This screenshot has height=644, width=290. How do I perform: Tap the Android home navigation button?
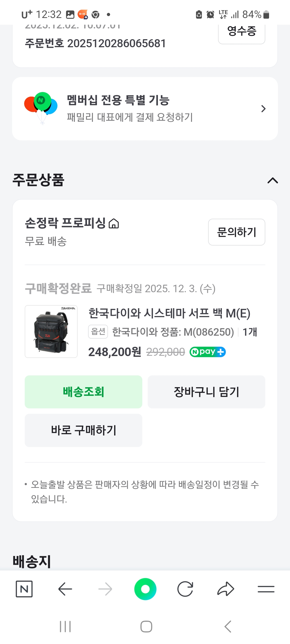[146, 627]
